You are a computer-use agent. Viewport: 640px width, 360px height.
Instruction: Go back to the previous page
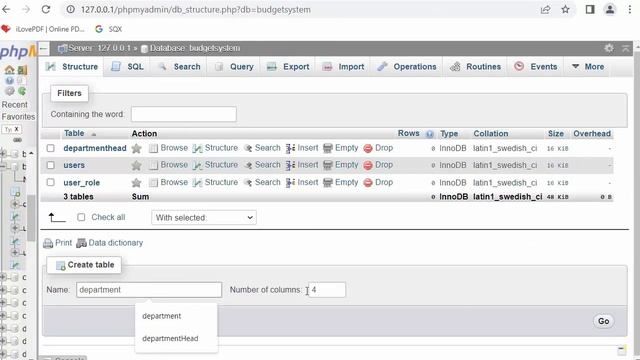click(7, 9)
